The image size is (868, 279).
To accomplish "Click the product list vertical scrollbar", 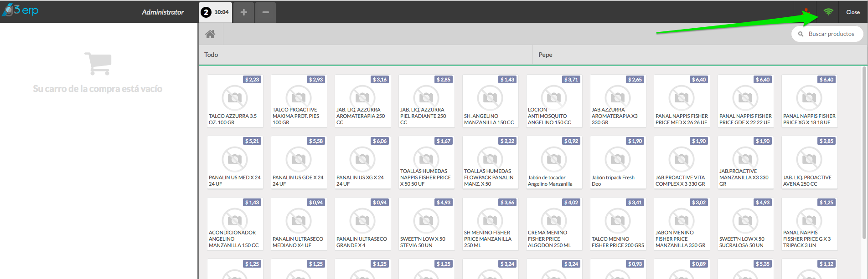I will pos(864,152).
